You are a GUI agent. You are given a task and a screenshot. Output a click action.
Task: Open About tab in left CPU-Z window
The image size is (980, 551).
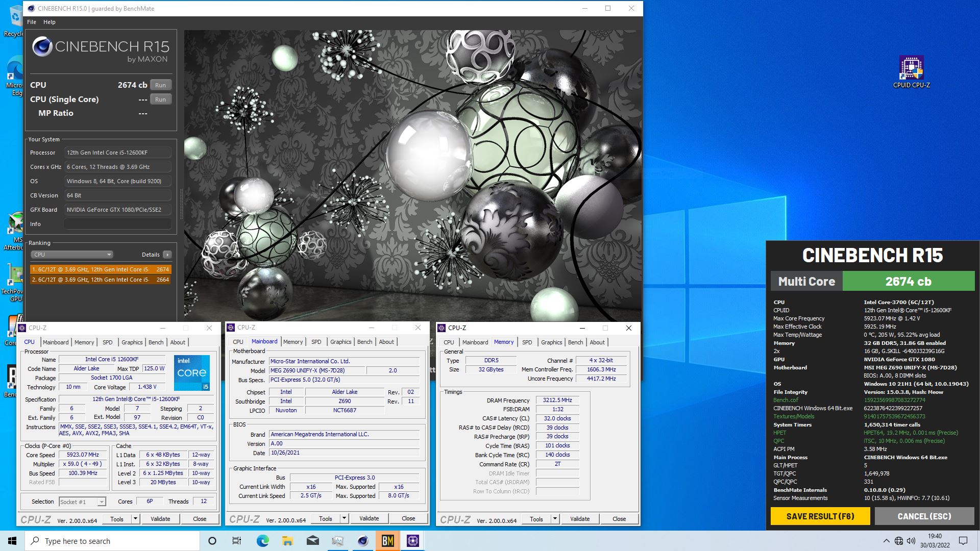178,342
